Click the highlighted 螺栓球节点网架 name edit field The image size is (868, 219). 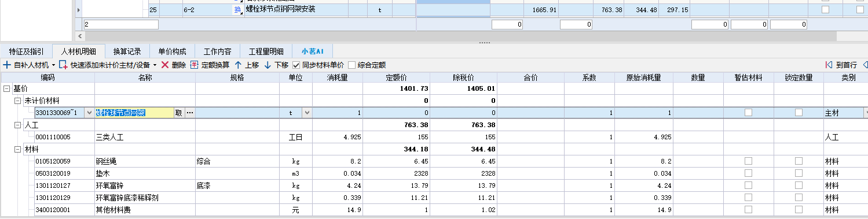click(x=134, y=113)
